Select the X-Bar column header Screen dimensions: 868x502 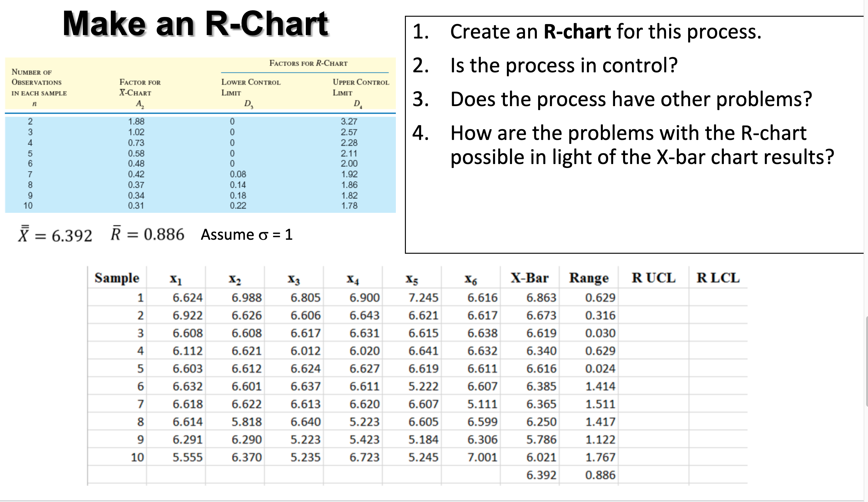(x=529, y=278)
